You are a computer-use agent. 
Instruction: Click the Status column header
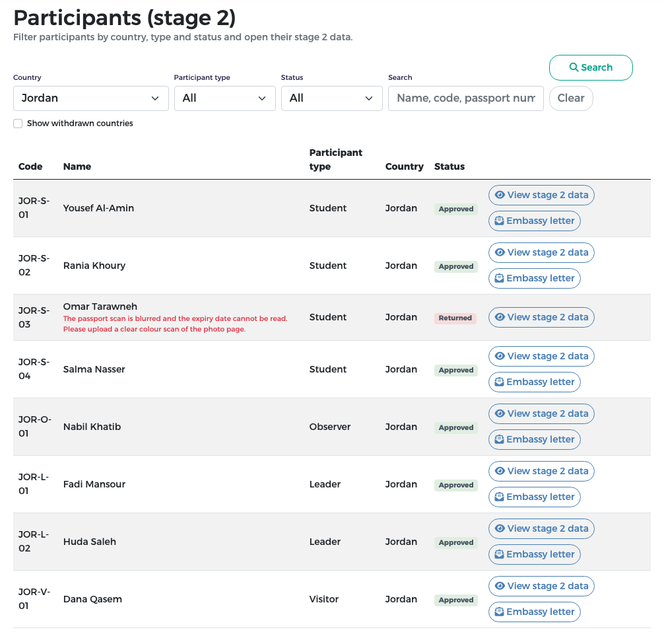tap(449, 166)
